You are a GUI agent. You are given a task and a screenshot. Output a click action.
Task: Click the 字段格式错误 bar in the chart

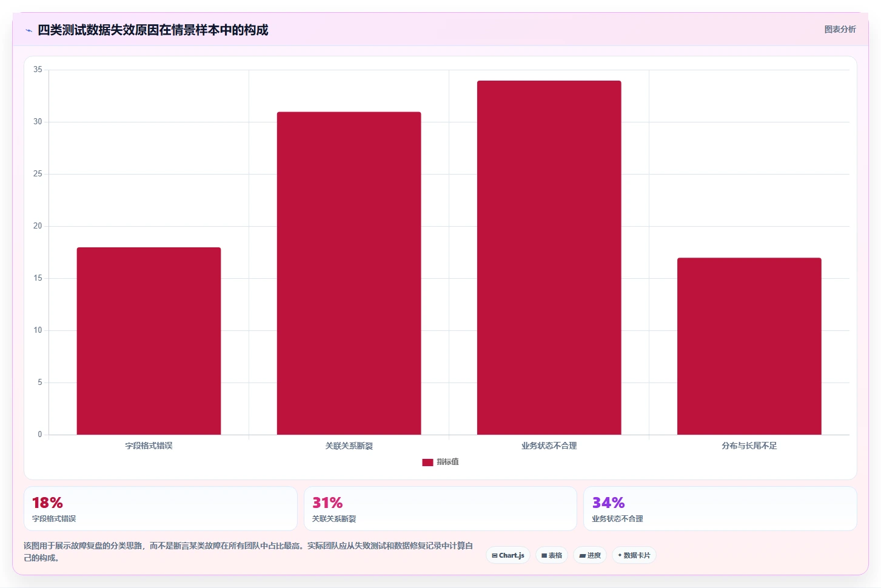coord(149,341)
